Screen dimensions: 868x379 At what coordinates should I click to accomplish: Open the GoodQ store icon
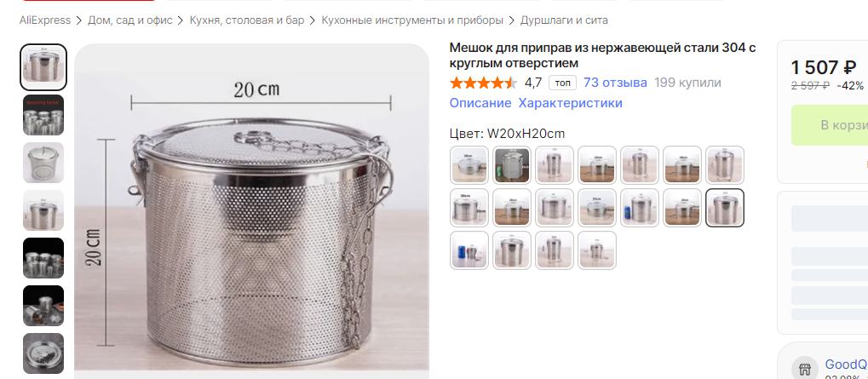click(805, 368)
